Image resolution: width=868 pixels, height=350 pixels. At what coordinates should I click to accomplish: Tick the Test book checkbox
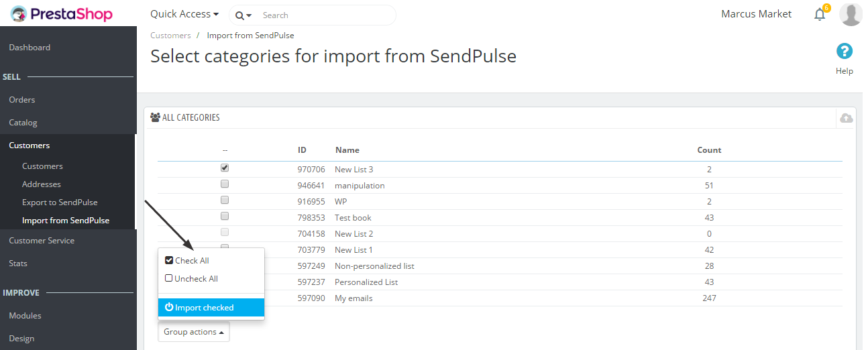pos(225,216)
